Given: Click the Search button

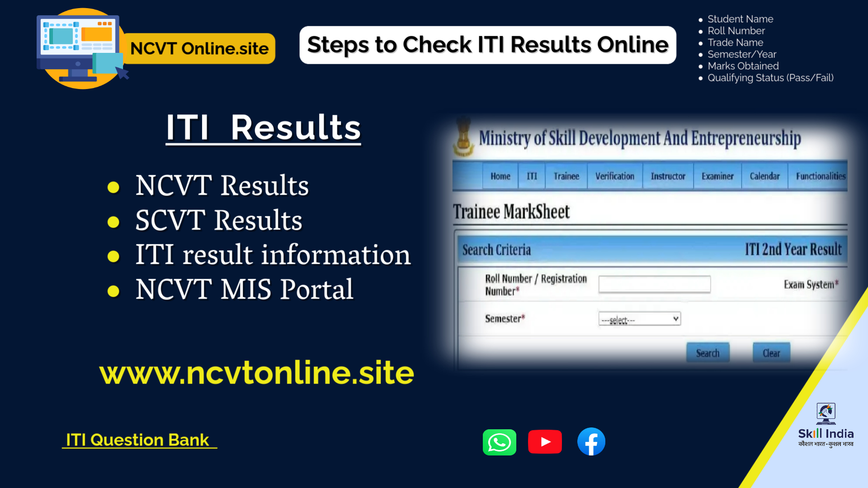Looking at the screenshot, I should click(x=707, y=353).
